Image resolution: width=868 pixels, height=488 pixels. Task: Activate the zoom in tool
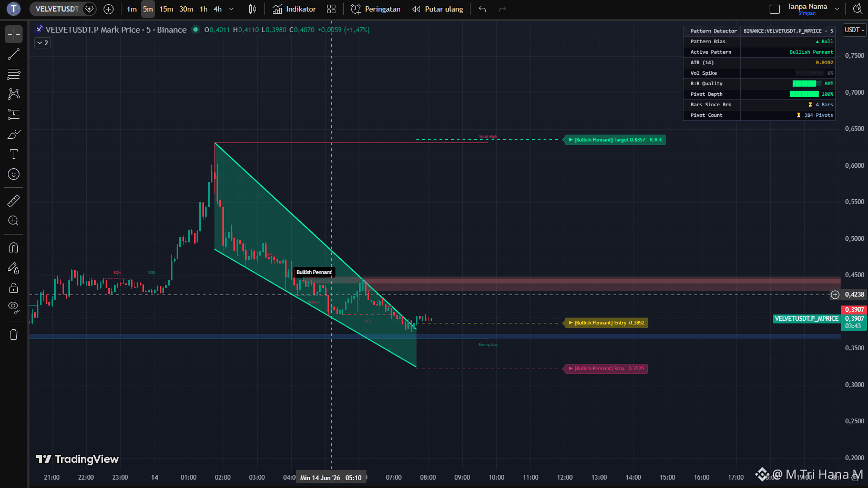click(x=14, y=221)
